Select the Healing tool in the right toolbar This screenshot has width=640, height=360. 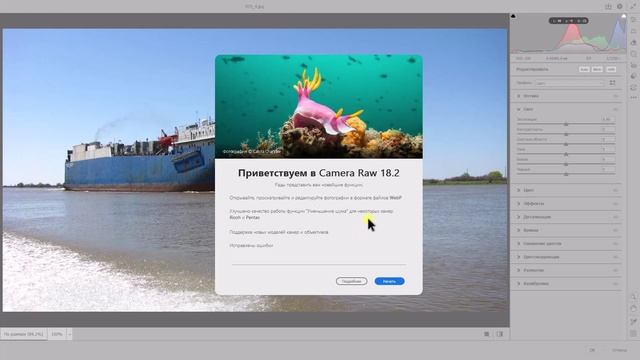(633, 43)
